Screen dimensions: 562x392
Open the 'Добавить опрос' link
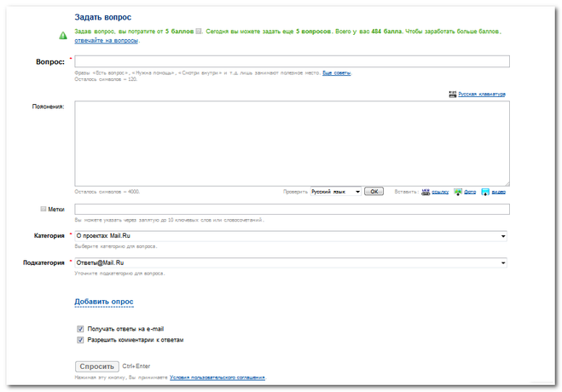(x=104, y=302)
